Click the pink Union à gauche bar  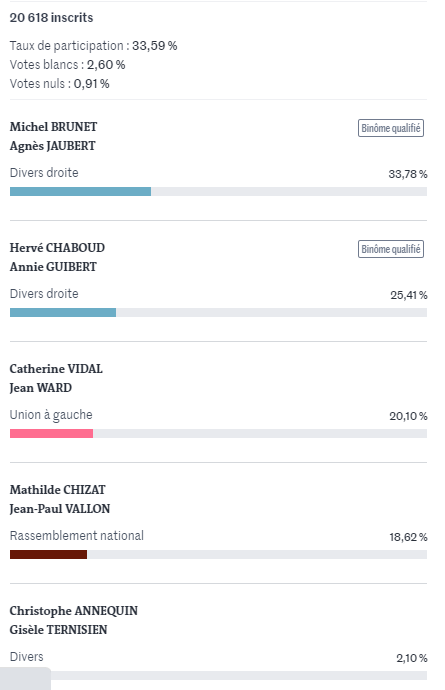point(51,433)
